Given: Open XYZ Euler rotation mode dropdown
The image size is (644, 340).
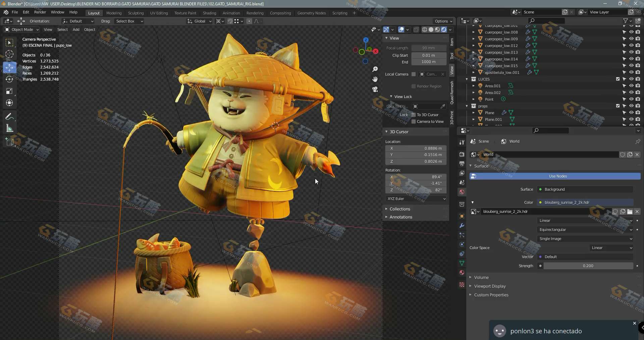Looking at the screenshot, I should click(416, 199).
